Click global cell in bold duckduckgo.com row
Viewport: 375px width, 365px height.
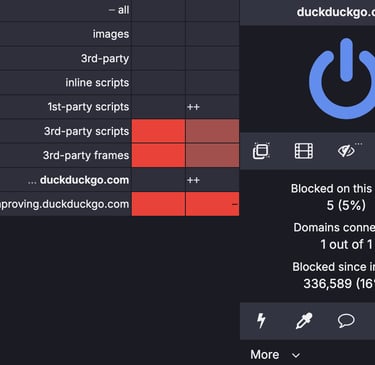(158, 180)
